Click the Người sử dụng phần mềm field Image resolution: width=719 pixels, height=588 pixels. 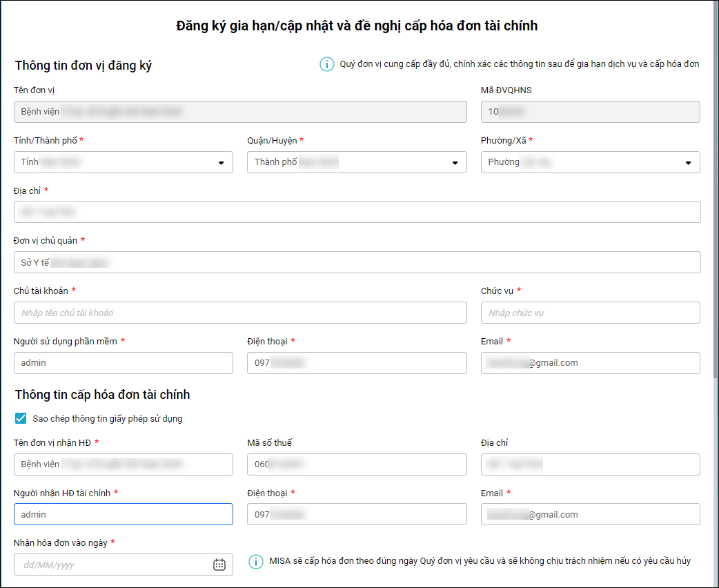pos(124,362)
